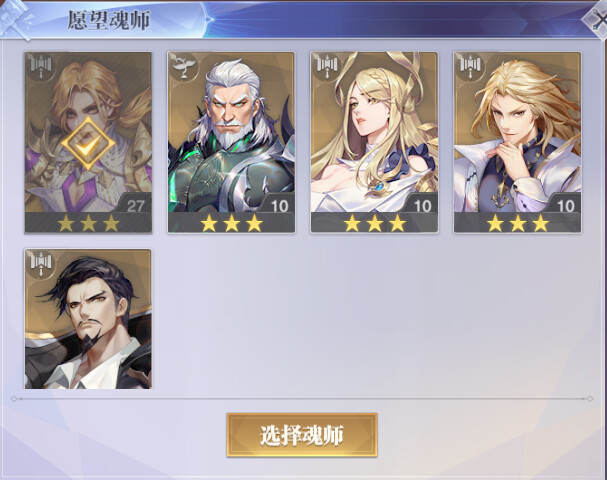Click the wing class icon on bearded hero
Image resolution: width=607 pixels, height=480 pixels.
pos(184,67)
